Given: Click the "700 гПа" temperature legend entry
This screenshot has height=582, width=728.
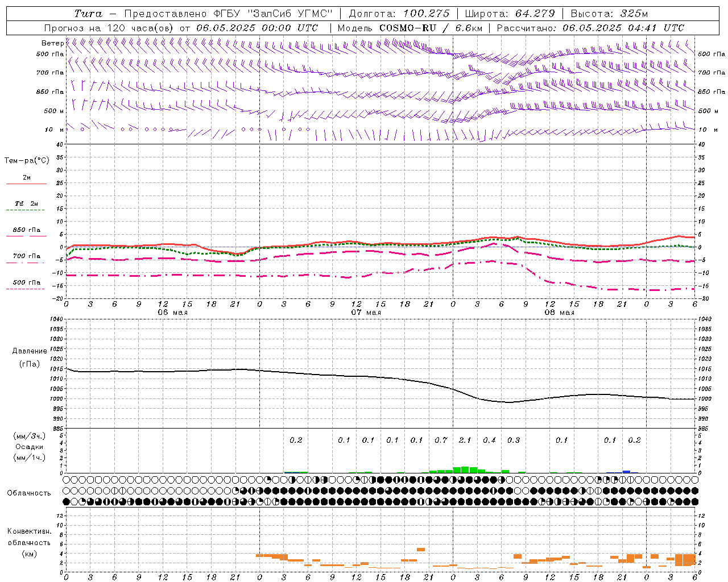Looking at the screenshot, I should (26, 256).
